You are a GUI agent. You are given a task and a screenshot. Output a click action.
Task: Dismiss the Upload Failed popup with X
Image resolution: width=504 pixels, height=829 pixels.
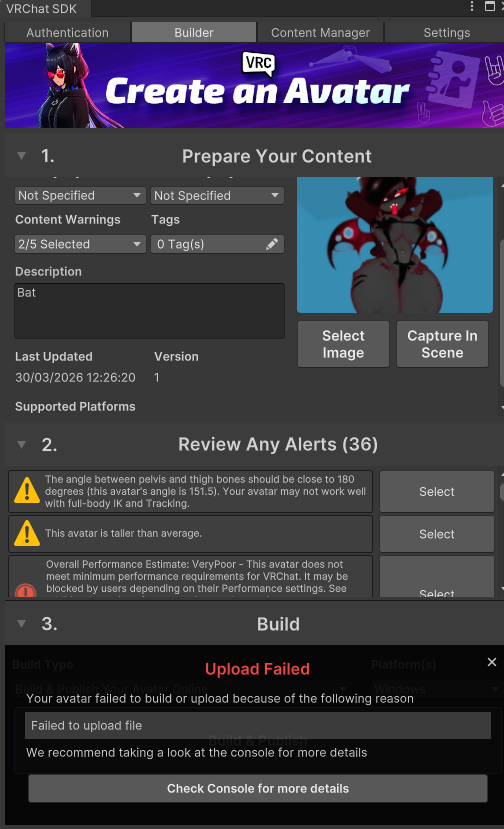click(492, 662)
